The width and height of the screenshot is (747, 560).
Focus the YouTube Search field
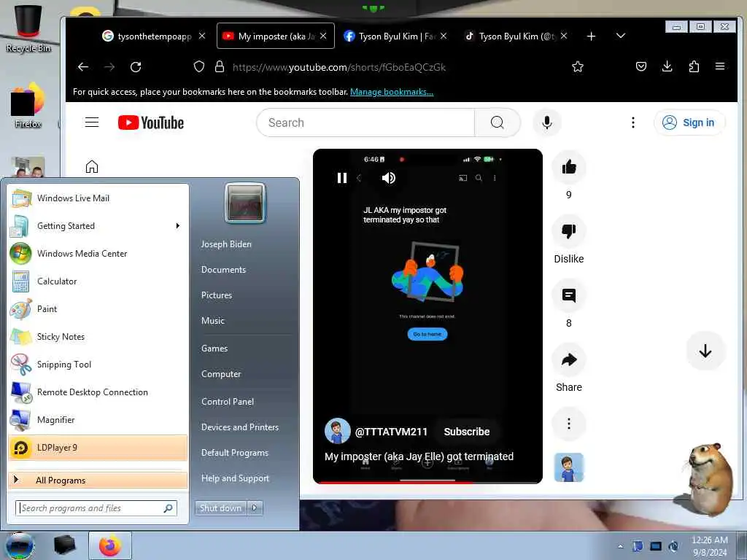pyautogui.click(x=365, y=122)
